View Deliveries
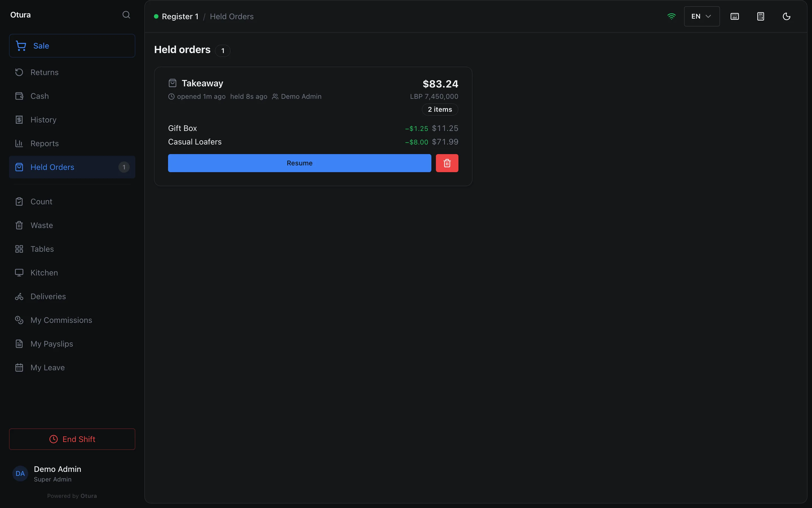Screen dimensions: 812x508 72,296
